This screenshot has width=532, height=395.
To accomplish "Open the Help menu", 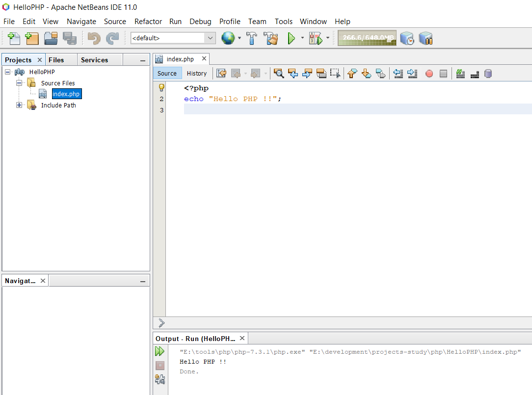I will (x=343, y=22).
